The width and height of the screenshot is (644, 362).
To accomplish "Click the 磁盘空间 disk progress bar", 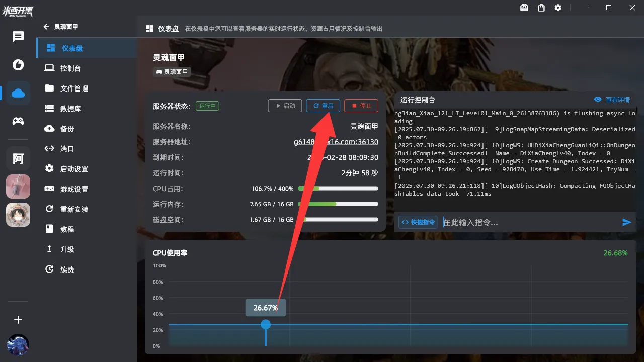I will coord(338,220).
